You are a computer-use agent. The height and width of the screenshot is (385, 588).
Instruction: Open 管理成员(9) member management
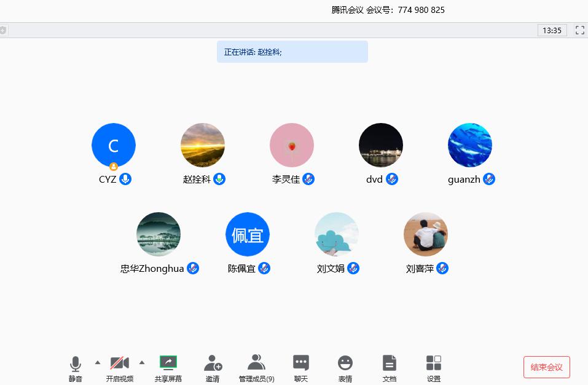point(256,363)
